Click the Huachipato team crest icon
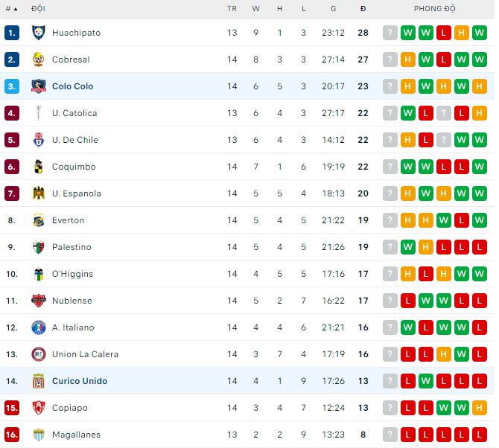This screenshot has height=448, width=499. click(39, 33)
